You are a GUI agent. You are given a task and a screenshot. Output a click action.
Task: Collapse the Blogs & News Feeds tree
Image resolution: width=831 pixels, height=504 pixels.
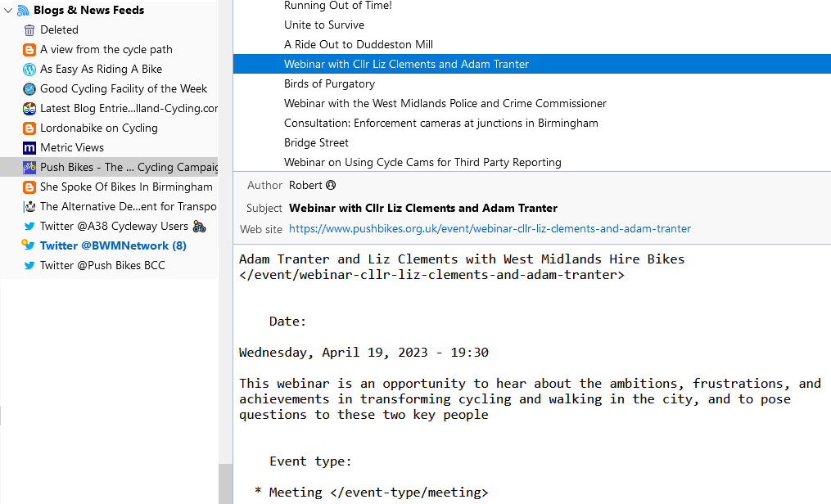[8, 10]
